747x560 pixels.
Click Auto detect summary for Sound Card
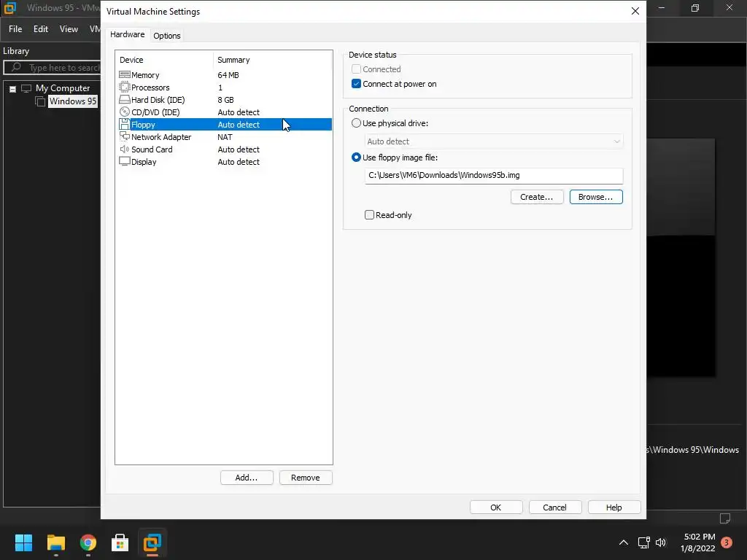pyautogui.click(x=239, y=149)
